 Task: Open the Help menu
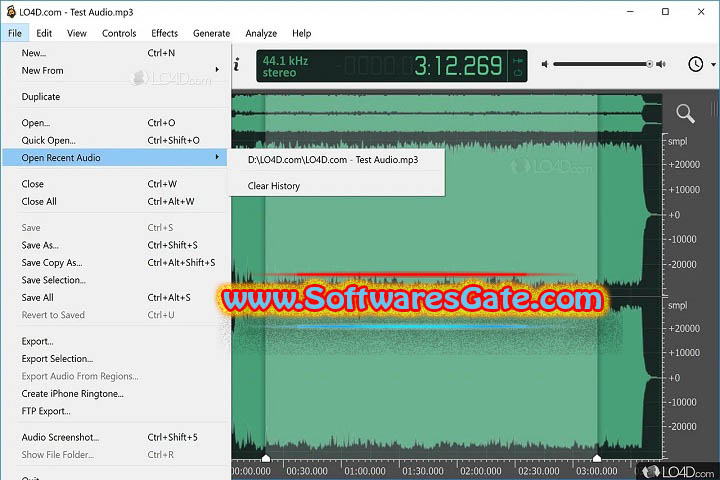[x=301, y=33]
